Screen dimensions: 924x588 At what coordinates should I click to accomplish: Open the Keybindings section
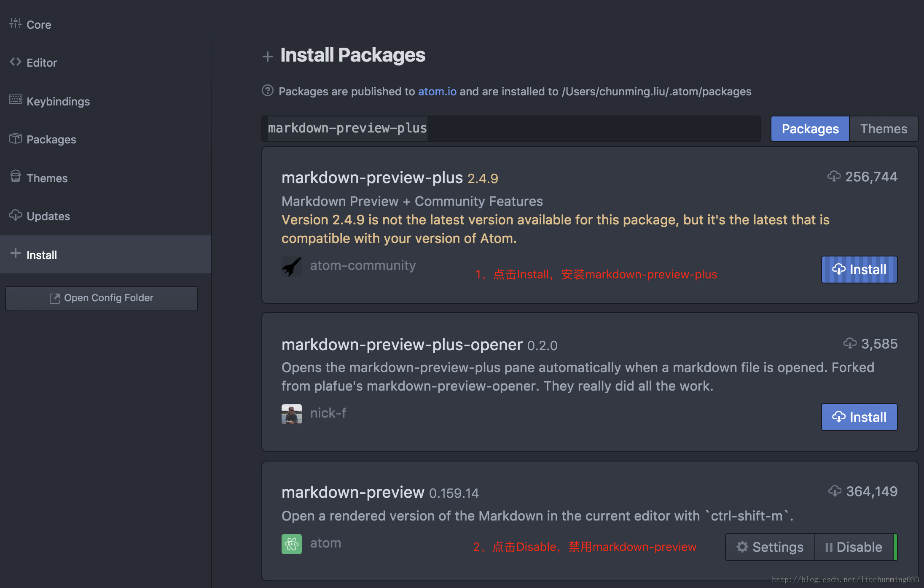105,101
